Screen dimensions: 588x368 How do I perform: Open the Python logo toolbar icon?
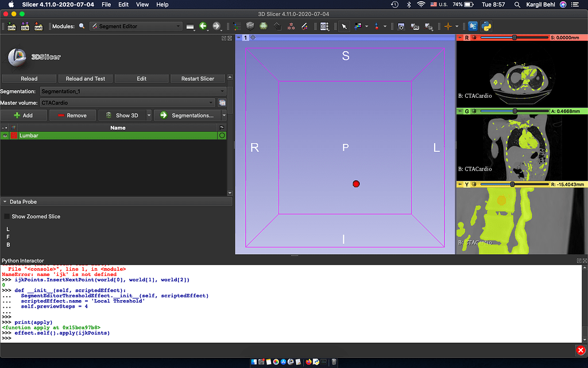[486, 26]
